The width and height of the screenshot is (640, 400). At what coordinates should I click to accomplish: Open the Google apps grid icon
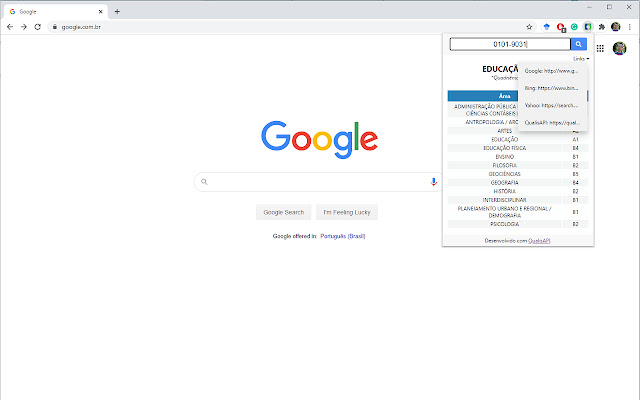click(600, 49)
